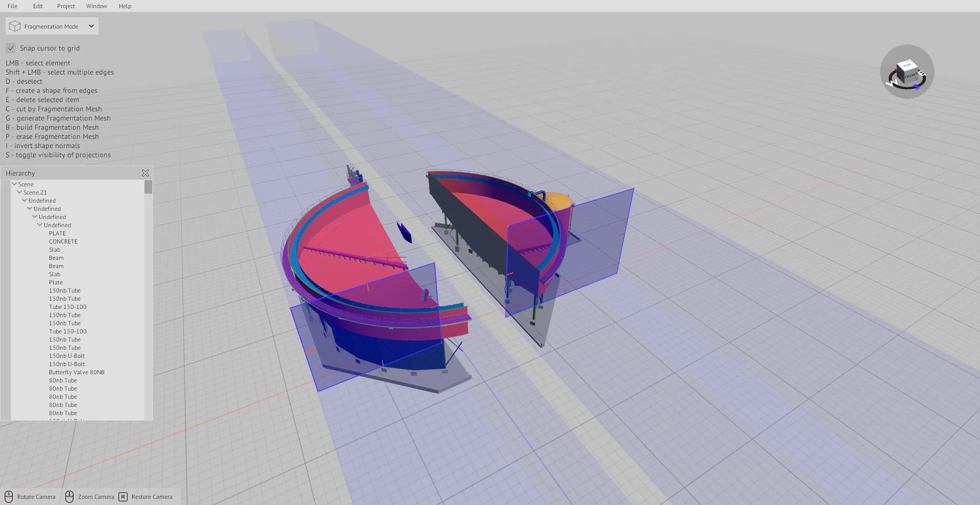Close the Hierarchy panel
Screen dimensions: 980x505
click(x=145, y=173)
